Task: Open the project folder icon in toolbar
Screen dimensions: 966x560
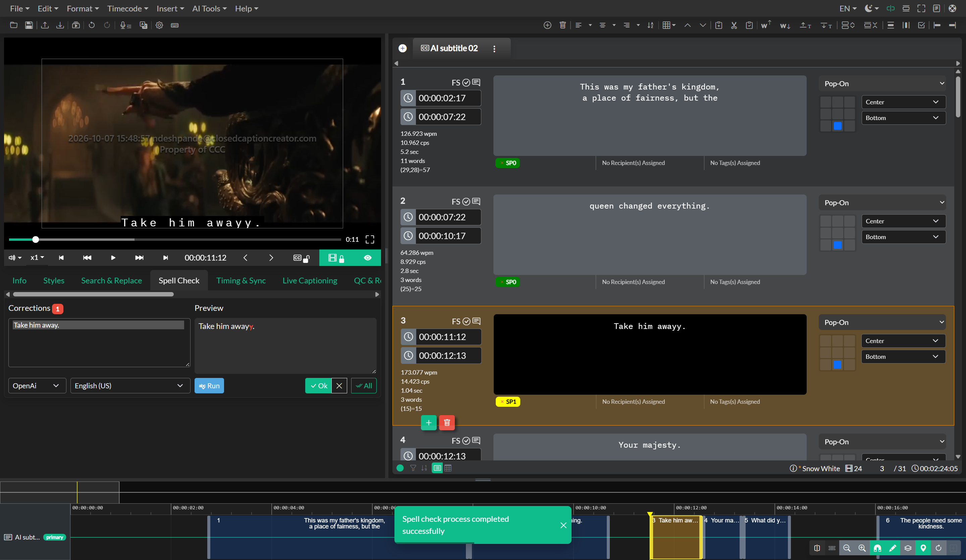Action: pyautogui.click(x=13, y=25)
